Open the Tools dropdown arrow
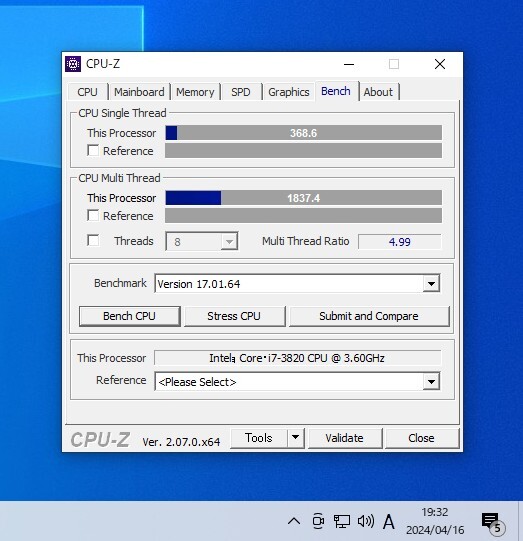523x541 pixels. 296,437
